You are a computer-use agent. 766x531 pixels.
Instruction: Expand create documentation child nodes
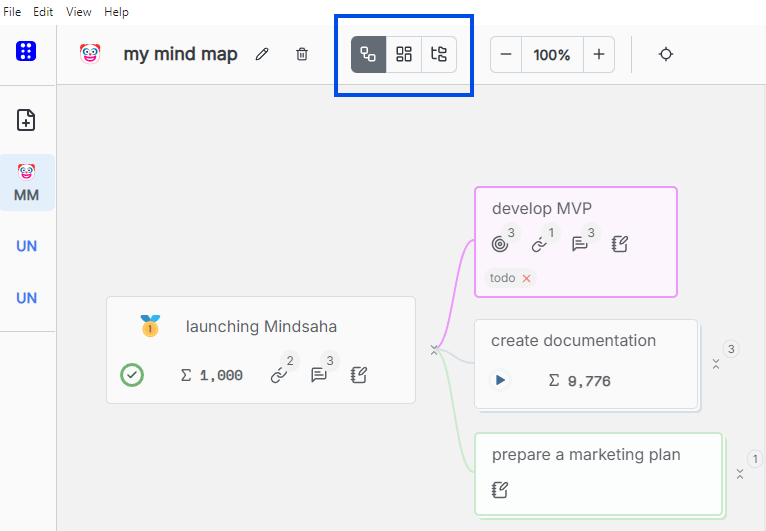[x=716, y=364]
